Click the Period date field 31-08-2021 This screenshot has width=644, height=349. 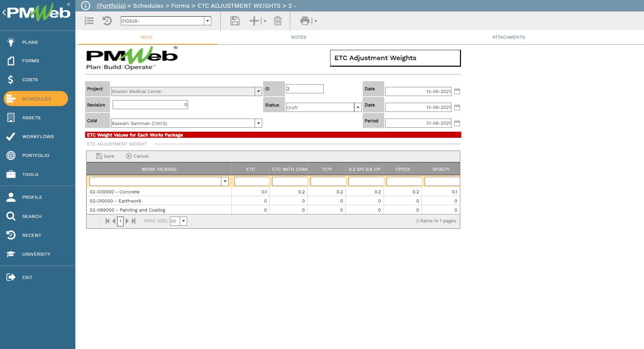point(418,123)
